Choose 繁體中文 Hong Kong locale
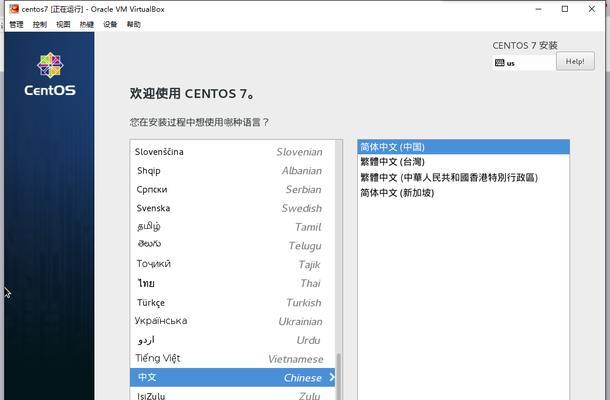This screenshot has width=610, height=400. [x=463, y=177]
